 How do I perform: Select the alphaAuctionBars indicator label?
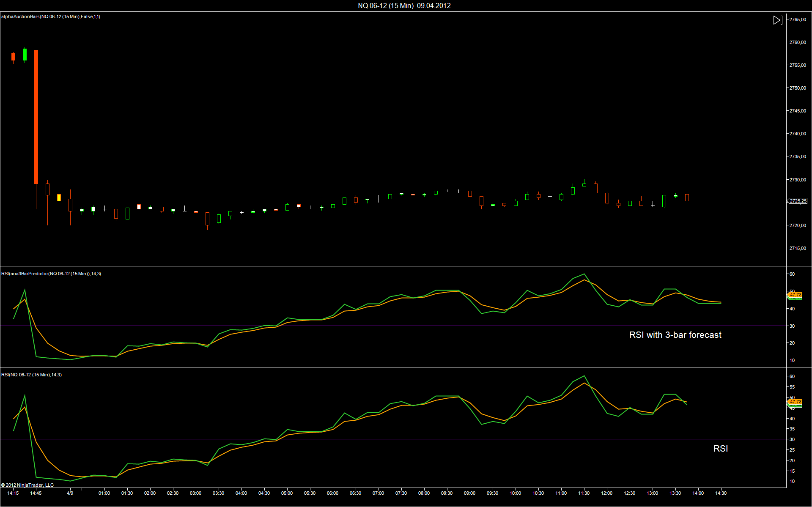[x=51, y=16]
